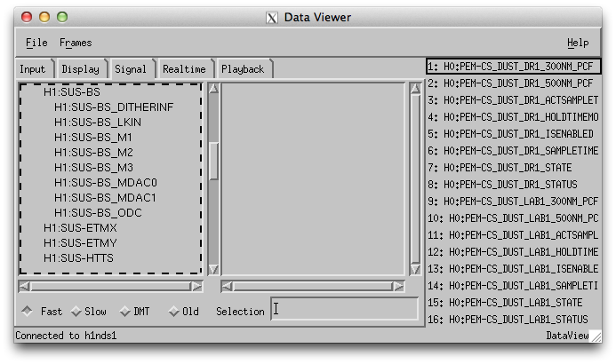Click the channel tree vertical scrollbar thumb
This screenshot has height=364, width=616.
point(213,162)
